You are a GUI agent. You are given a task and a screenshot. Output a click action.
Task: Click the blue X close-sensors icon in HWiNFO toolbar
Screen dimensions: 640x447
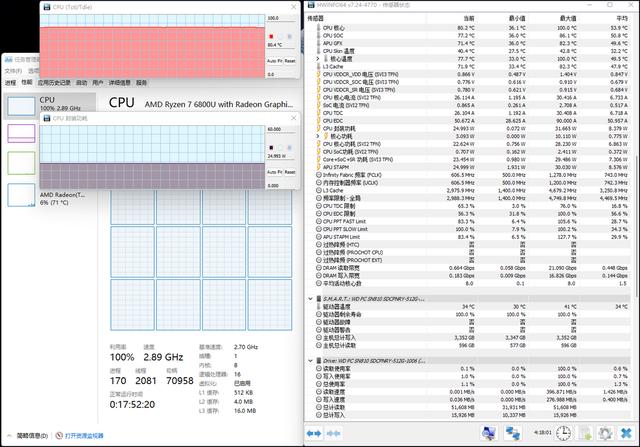[627, 433]
